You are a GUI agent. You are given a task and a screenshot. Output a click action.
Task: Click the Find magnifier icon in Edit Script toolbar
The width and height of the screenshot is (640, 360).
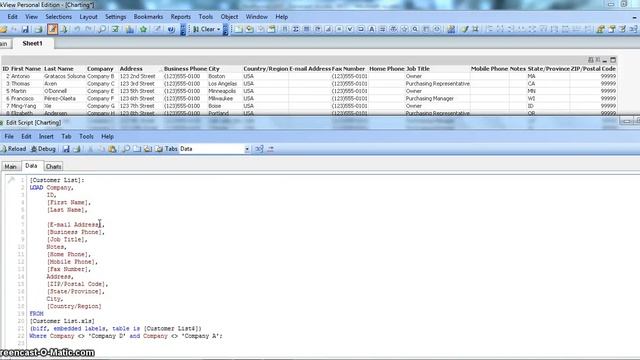pyautogui.click(x=126, y=149)
